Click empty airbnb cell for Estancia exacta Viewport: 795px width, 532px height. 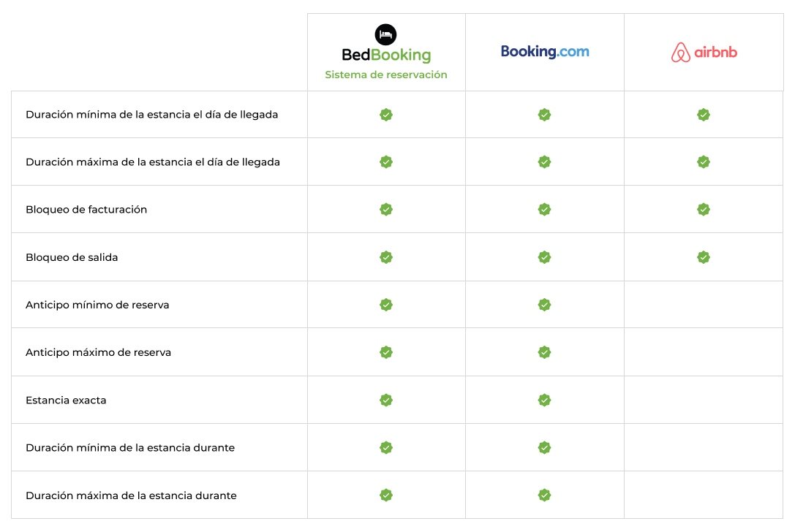coord(704,400)
